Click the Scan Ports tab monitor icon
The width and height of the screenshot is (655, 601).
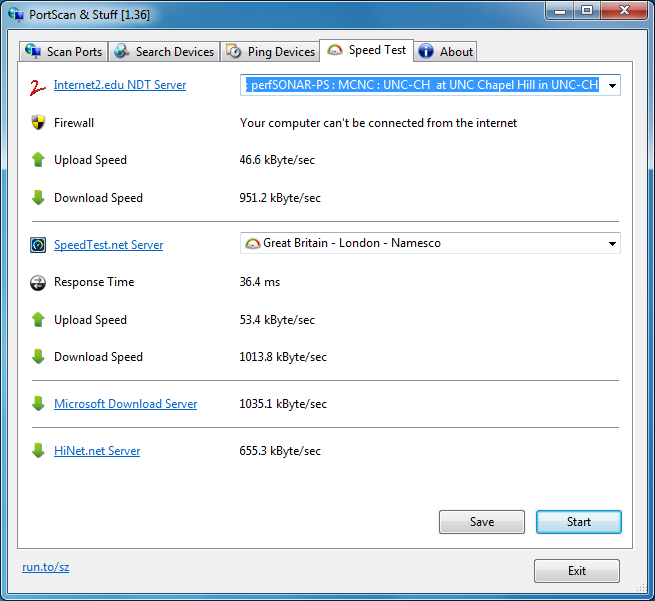(33, 51)
